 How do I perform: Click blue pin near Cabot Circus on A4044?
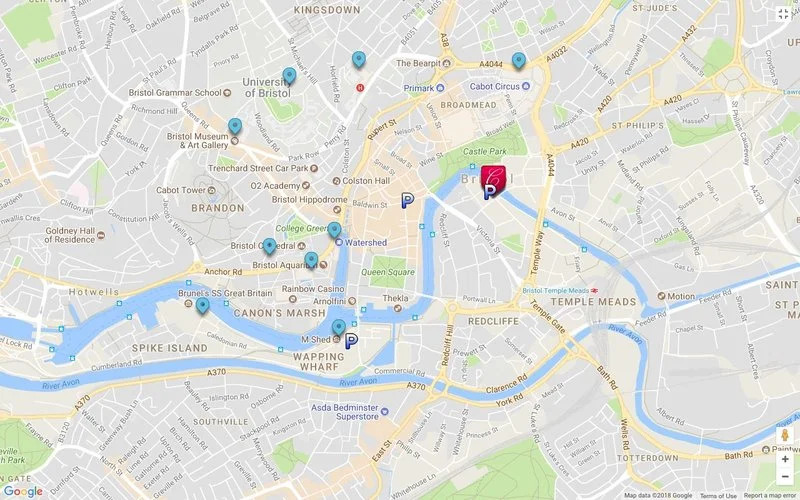[519, 60]
